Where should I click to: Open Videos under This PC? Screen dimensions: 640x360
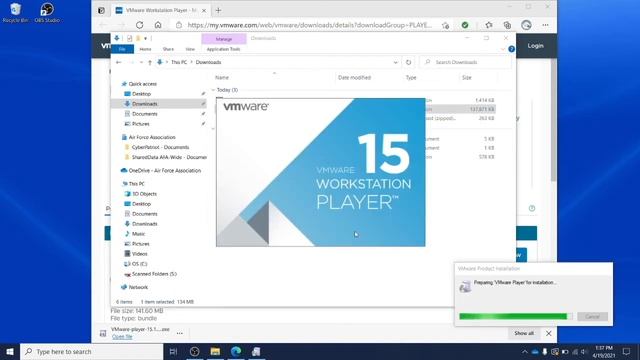pos(139,254)
